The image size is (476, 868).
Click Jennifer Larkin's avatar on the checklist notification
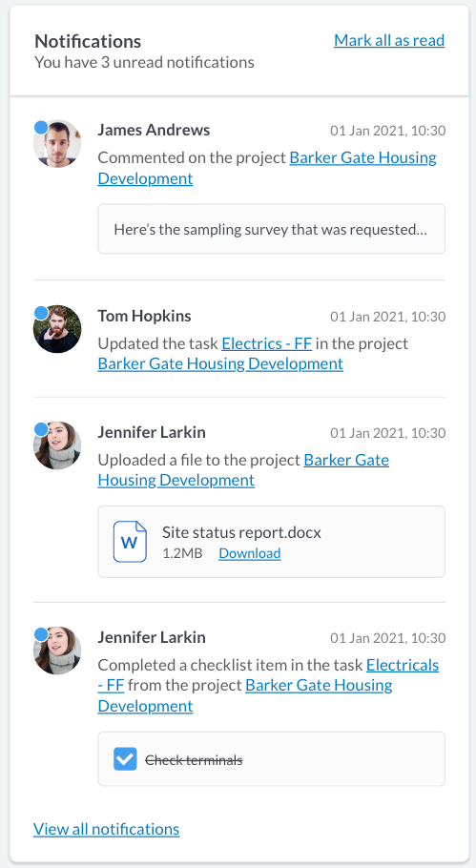pos(57,651)
